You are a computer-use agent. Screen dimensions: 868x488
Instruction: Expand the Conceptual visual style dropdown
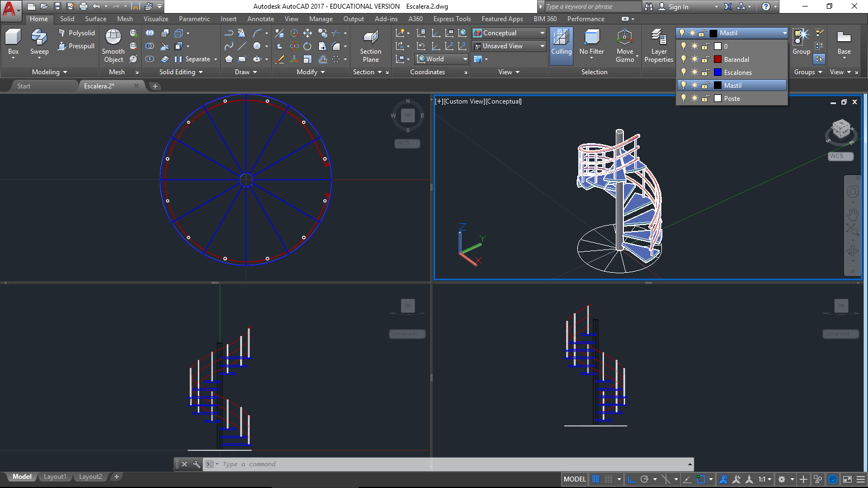click(542, 33)
